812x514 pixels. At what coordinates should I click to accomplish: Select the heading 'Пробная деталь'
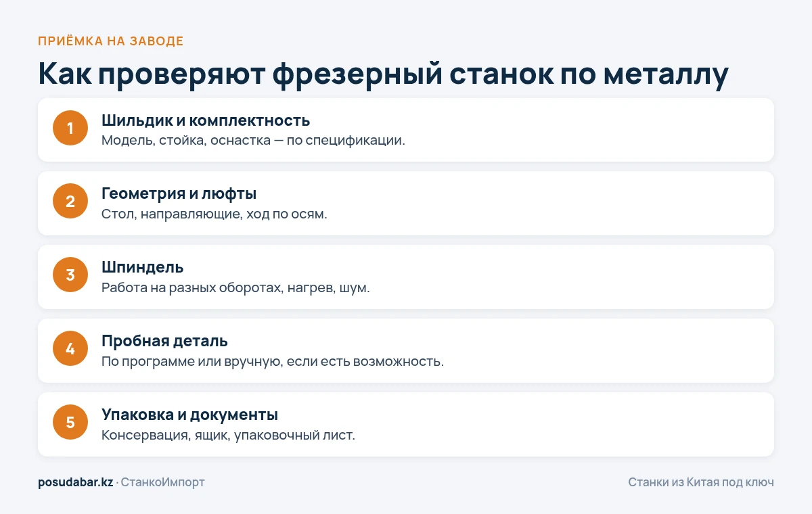(164, 341)
